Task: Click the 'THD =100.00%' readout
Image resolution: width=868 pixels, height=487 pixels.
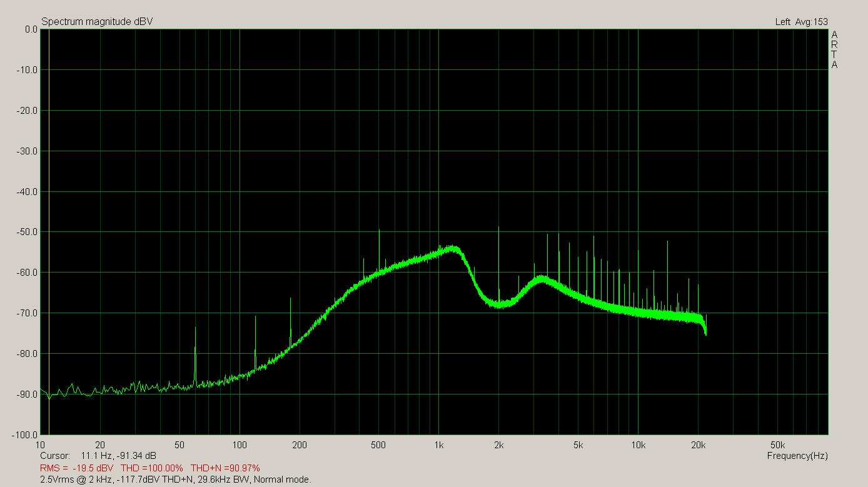Action: 152,468
